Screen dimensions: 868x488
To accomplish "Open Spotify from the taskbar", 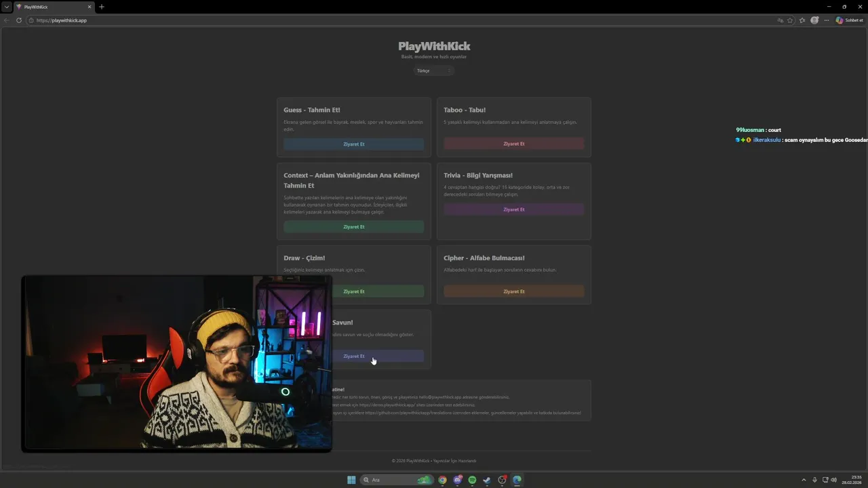I will pos(472,480).
